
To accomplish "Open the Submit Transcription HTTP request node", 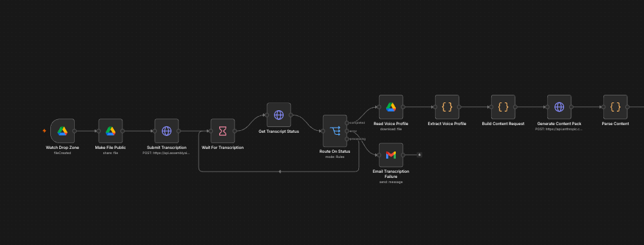I will [166, 131].
